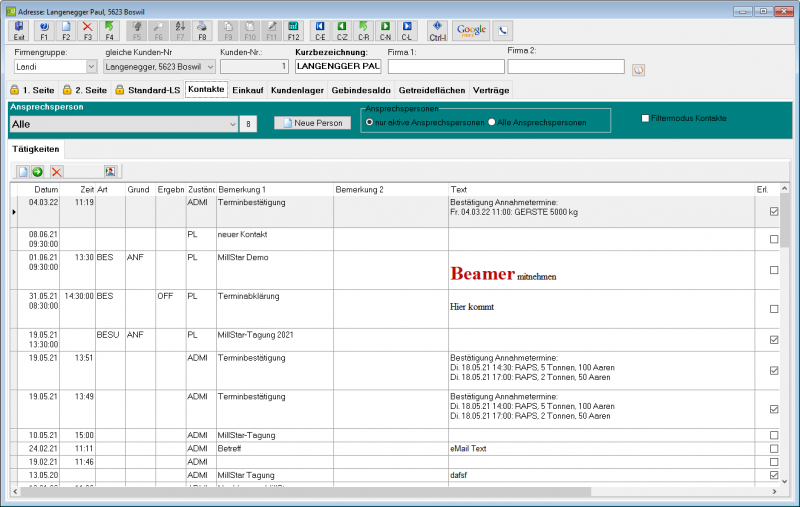Click the F6 search toolbar icon
Viewport: 800px width, 507px height.
[159, 31]
